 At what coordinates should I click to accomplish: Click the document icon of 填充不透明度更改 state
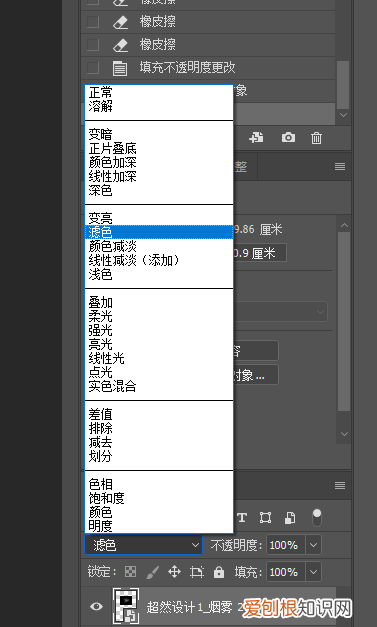click(120, 68)
